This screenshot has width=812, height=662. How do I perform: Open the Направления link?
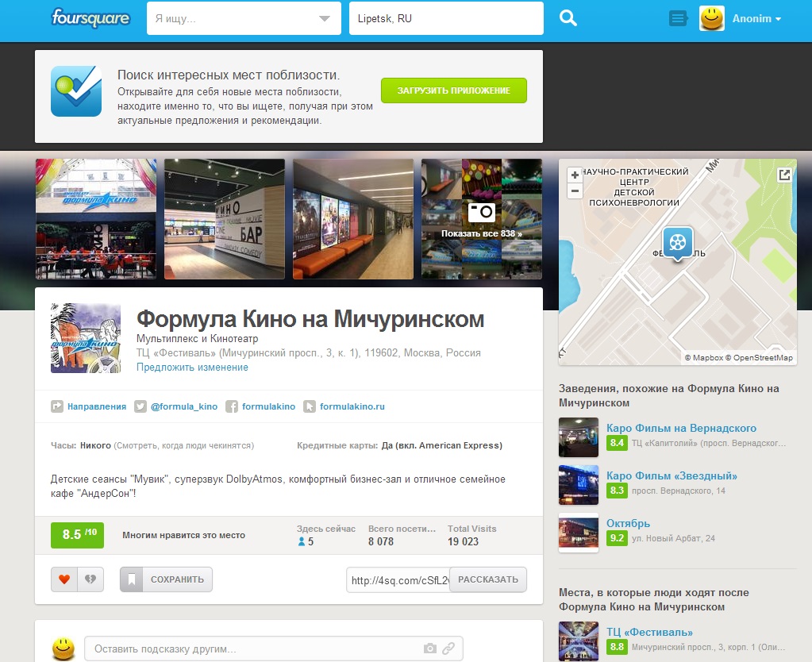97,406
